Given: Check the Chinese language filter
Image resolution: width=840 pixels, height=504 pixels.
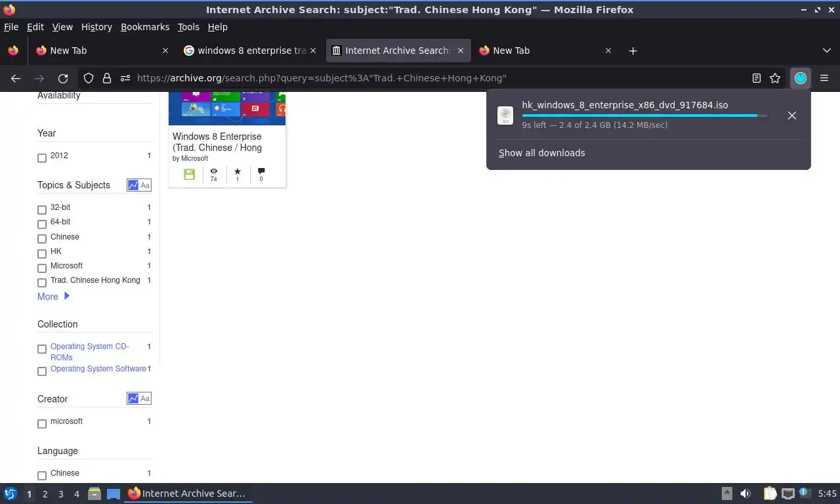Looking at the screenshot, I should click(x=42, y=476).
